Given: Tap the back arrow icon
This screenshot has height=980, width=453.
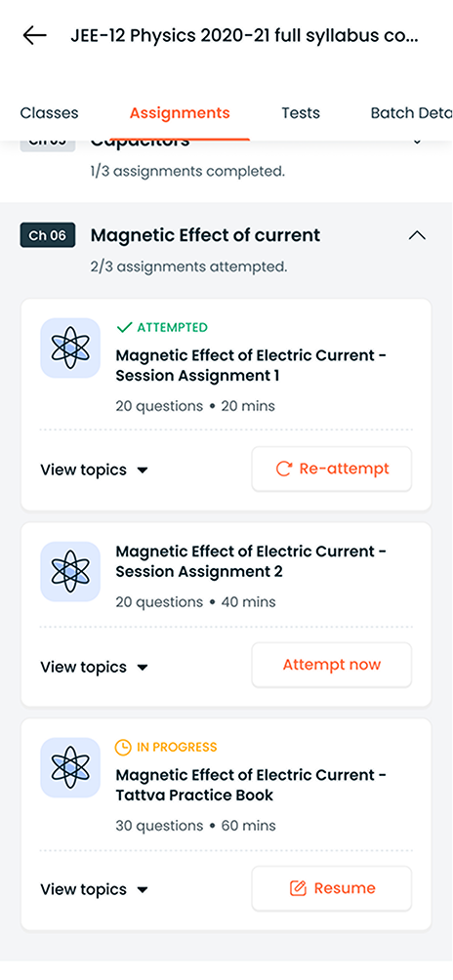Looking at the screenshot, I should click(34, 35).
